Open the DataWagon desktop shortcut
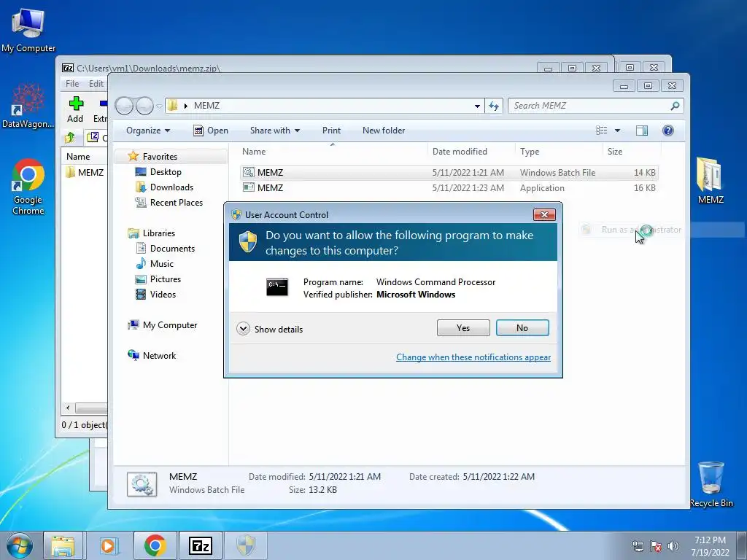This screenshot has width=747, height=560. (x=28, y=106)
